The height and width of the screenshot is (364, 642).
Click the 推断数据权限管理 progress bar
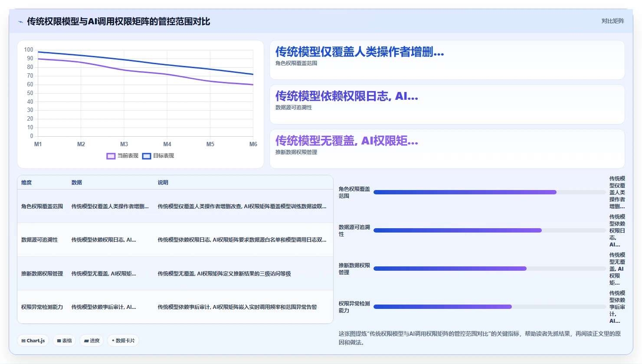click(489, 269)
